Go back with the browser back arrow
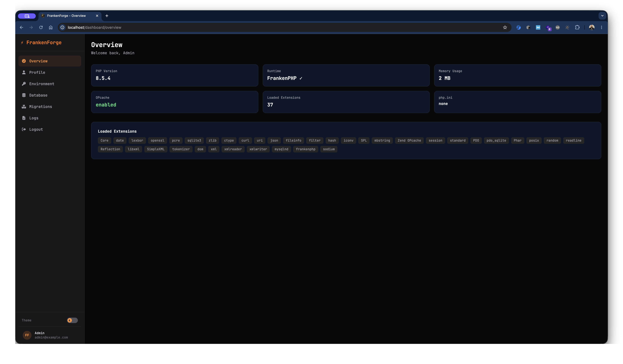Viewport: 623px width, 364px height. [22, 27]
